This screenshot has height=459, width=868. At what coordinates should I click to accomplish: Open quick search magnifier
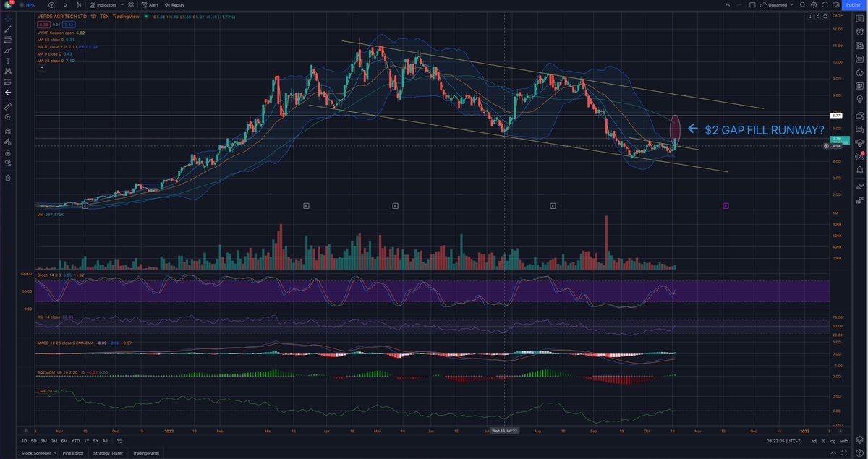point(802,5)
